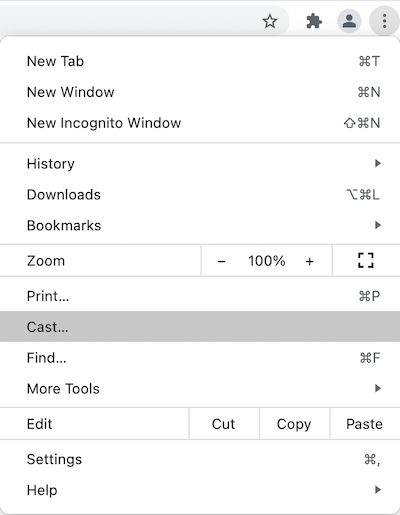Image resolution: width=400 pixels, height=515 pixels.
Task: Select the highlighted Cast... option
Action: click(200, 327)
